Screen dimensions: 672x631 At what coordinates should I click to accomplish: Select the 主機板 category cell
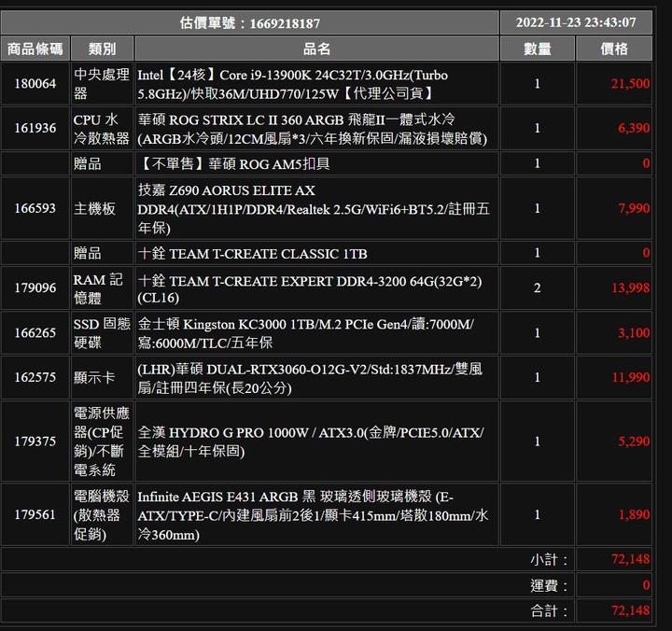tap(102, 208)
